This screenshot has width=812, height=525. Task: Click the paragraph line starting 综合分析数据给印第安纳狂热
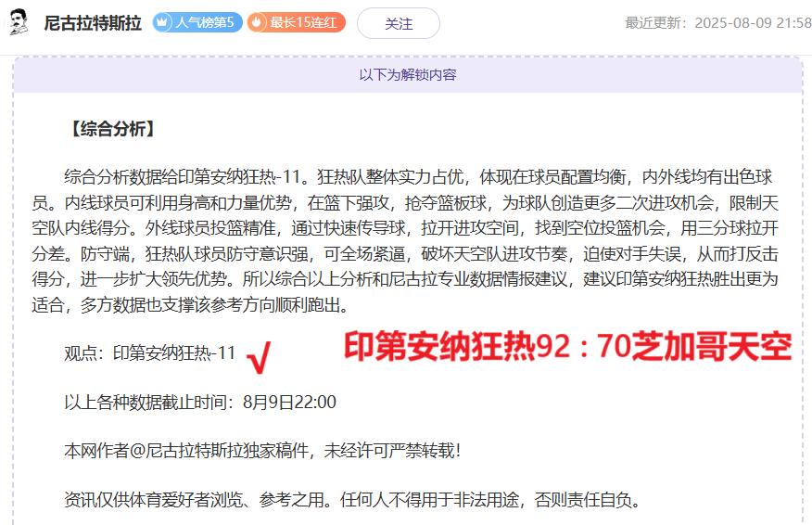coord(418,177)
